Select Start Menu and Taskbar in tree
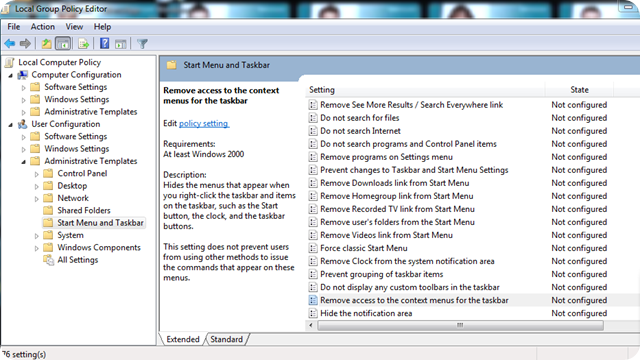Viewport: 640px width, 360px height. coord(100,223)
